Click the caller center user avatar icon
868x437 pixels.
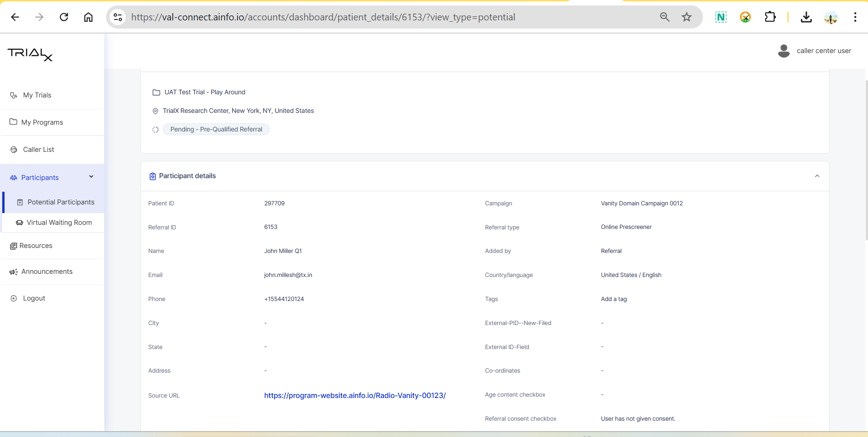pos(784,51)
